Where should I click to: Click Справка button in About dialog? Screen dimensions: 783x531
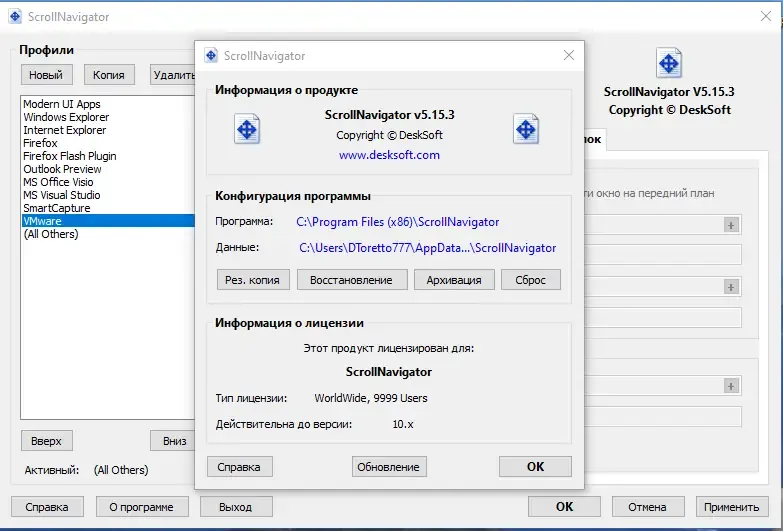[x=240, y=467]
